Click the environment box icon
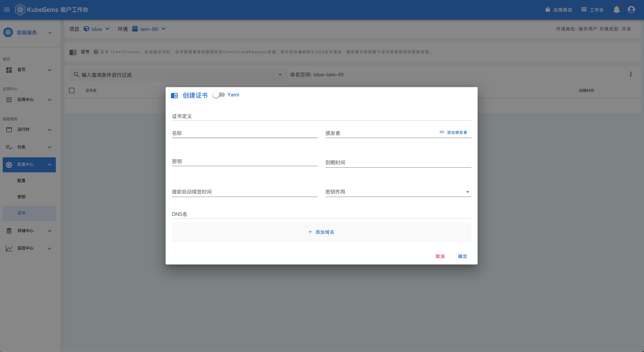The image size is (644, 352). pos(135,29)
